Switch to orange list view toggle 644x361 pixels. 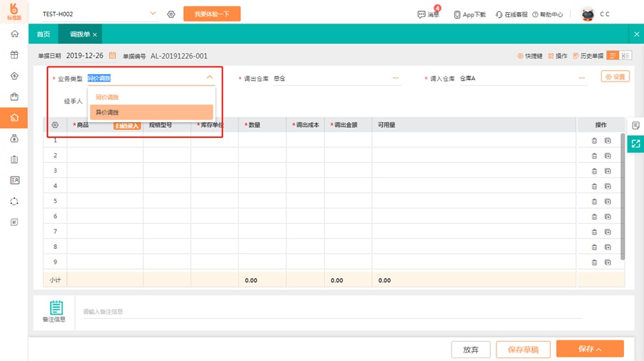[x=613, y=56]
